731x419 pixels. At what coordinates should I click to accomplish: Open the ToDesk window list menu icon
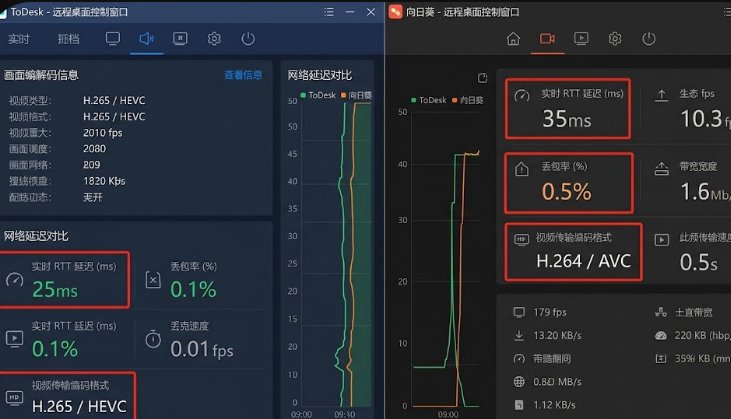tap(329, 12)
